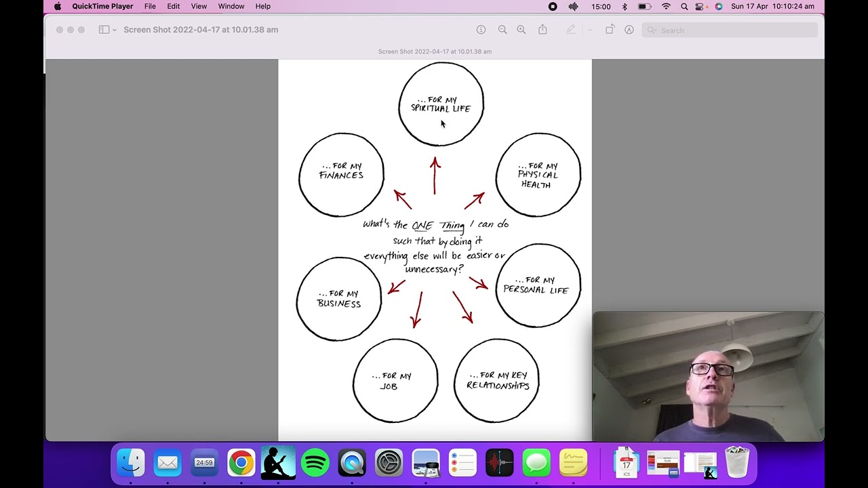Click the Rotate icon in toolbar
The image size is (868, 488).
point(610,30)
